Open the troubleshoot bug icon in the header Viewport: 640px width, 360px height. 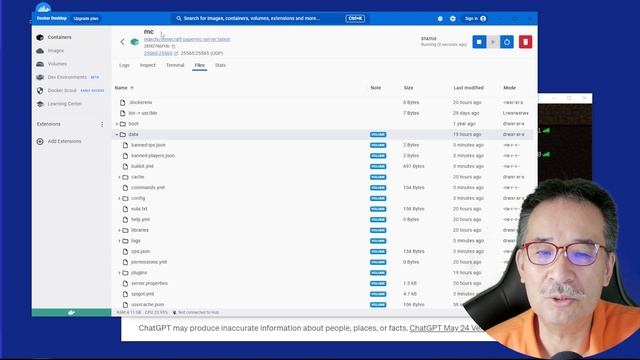coord(440,19)
